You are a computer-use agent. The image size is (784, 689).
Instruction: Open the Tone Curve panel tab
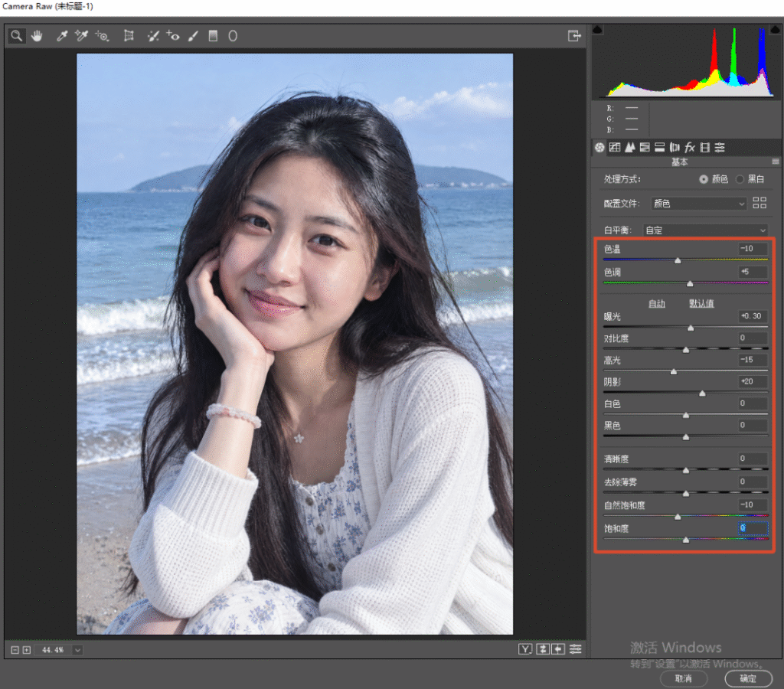[x=615, y=147]
